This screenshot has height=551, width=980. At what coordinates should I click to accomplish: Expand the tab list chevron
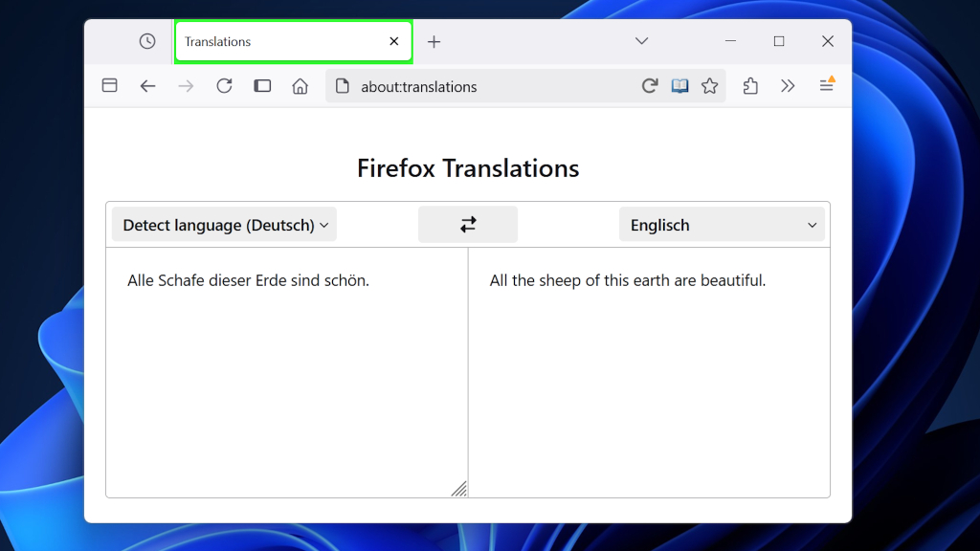point(641,41)
